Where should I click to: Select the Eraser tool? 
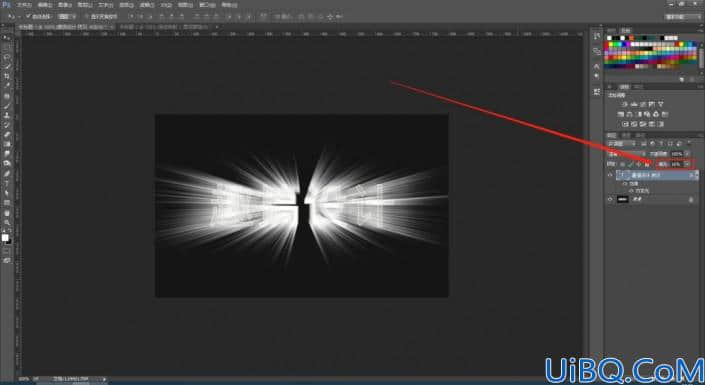(6, 134)
